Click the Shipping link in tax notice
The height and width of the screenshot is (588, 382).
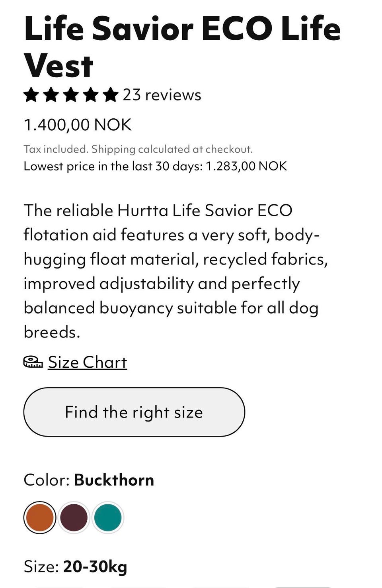tap(113, 149)
